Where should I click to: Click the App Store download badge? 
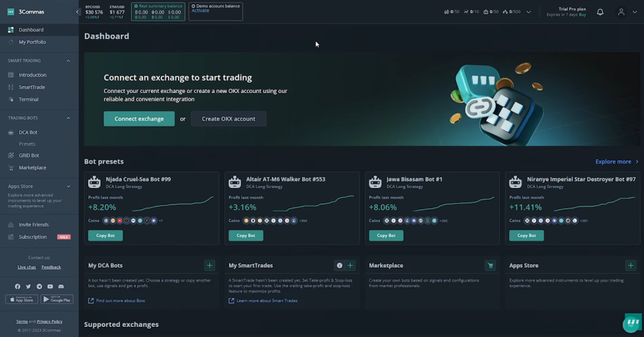click(21, 299)
